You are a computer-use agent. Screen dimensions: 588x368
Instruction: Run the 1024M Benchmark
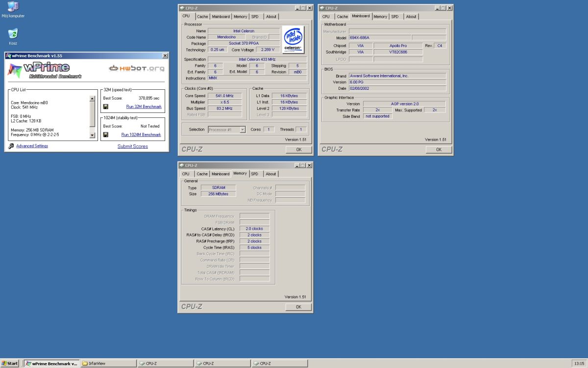(x=141, y=134)
